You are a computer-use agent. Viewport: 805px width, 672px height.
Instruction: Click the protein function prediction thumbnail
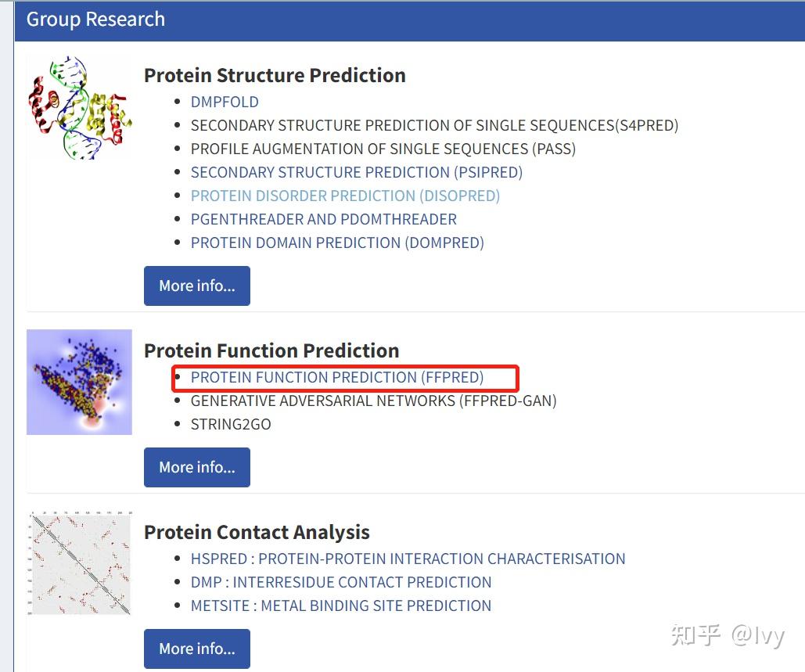tap(79, 382)
